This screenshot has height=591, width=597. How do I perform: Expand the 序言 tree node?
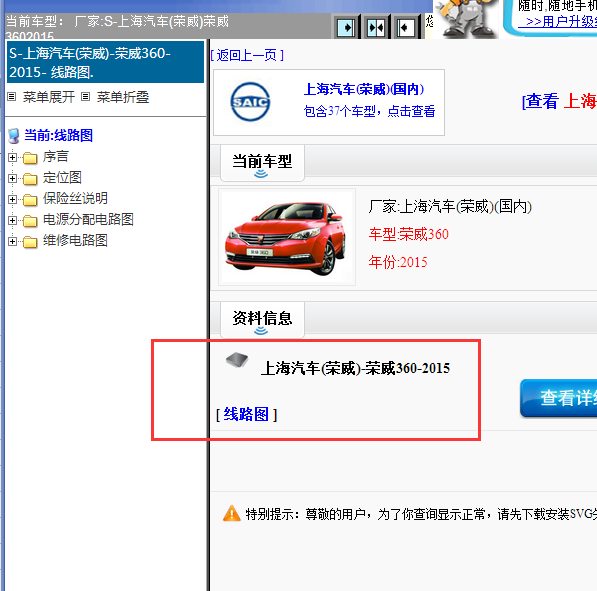coord(13,157)
